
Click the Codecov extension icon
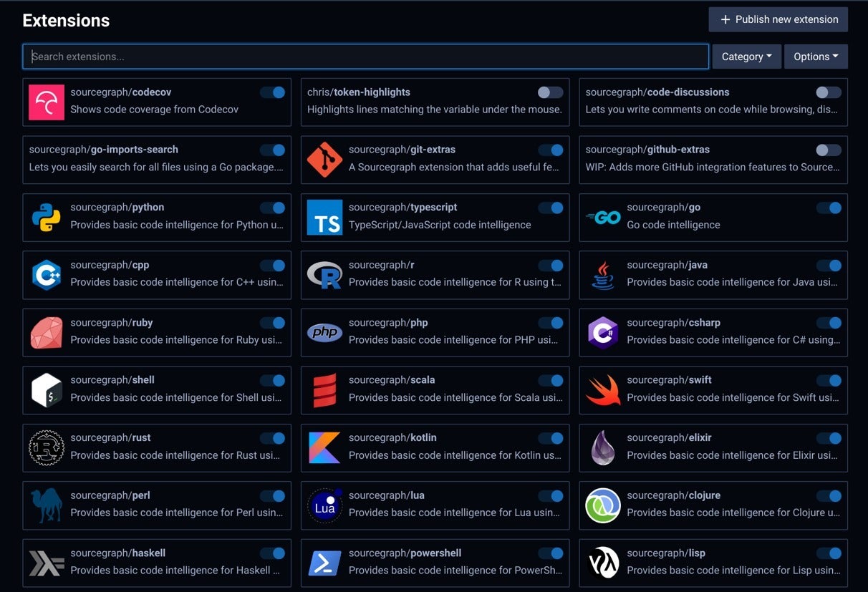tap(47, 102)
